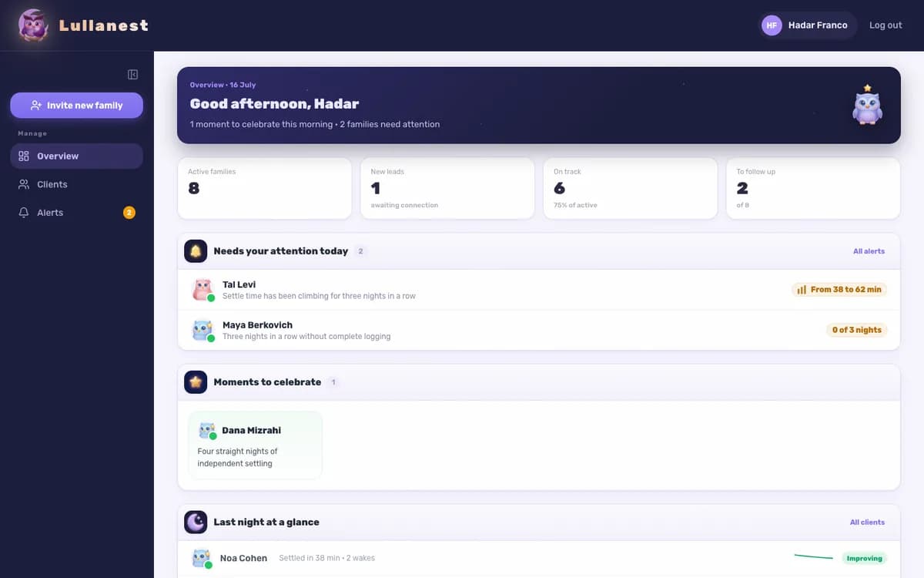
Task: Click the Alerts badge showing 2
Action: click(x=129, y=213)
